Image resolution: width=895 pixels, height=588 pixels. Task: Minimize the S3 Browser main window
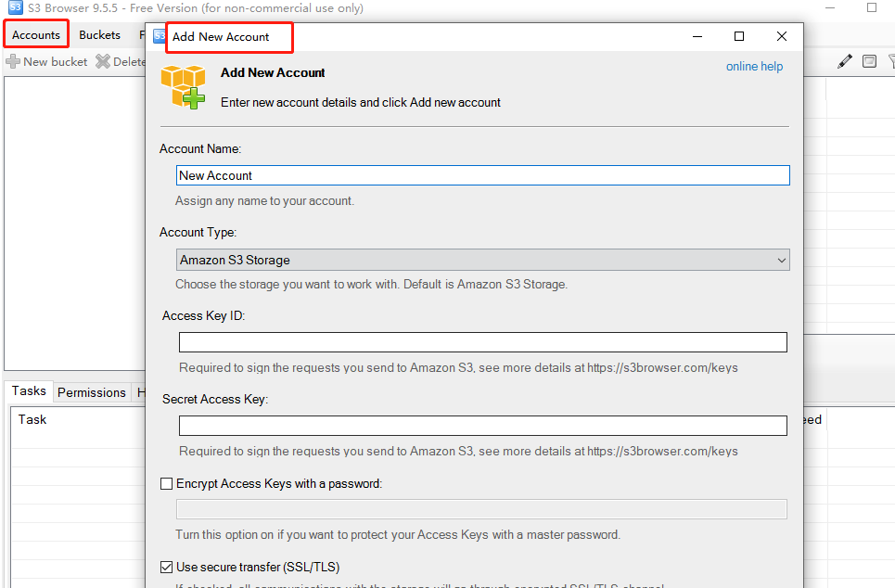830,8
